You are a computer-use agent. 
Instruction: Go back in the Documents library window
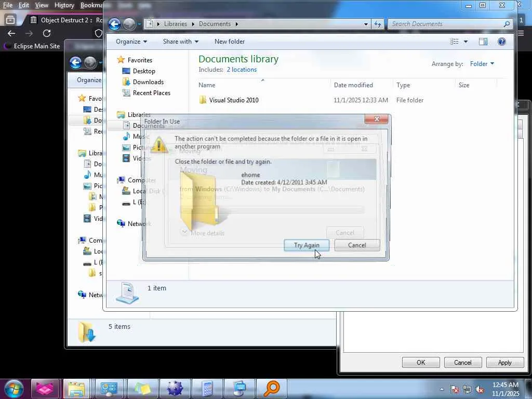pos(114,24)
